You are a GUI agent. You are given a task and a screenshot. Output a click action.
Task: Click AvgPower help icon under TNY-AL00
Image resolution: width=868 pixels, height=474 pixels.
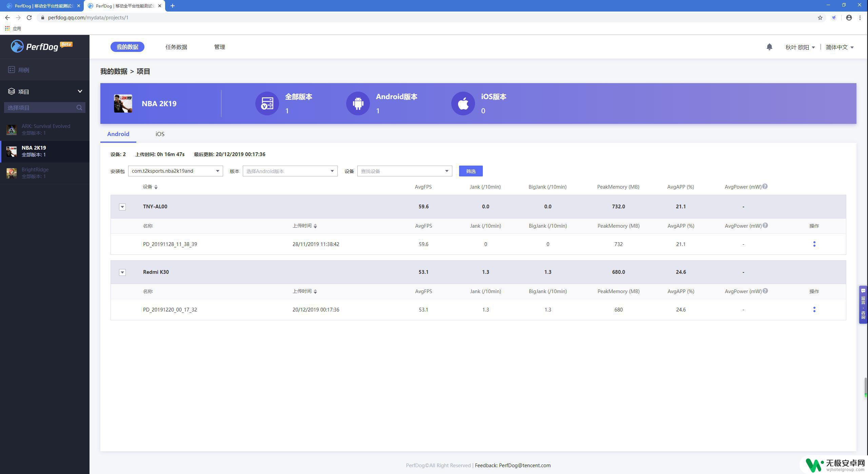765,225
